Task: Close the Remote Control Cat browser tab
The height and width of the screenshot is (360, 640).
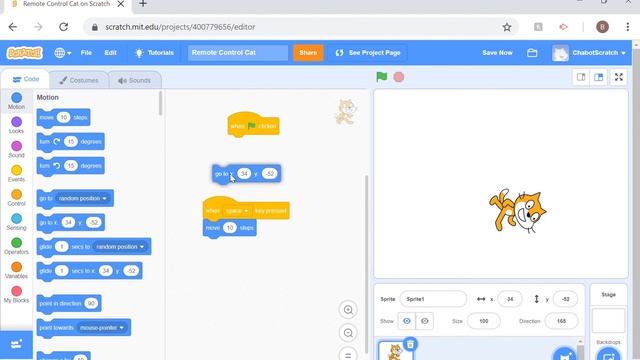Action: tap(121, 4)
